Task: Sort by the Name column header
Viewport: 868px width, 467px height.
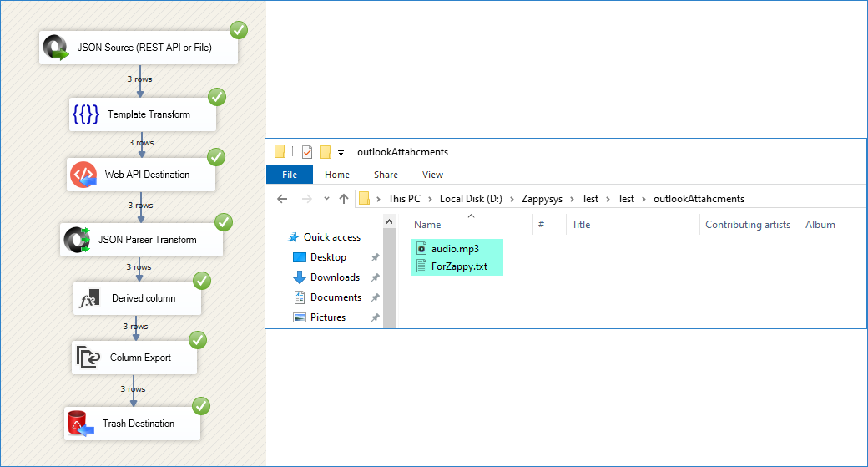Action: click(x=427, y=225)
